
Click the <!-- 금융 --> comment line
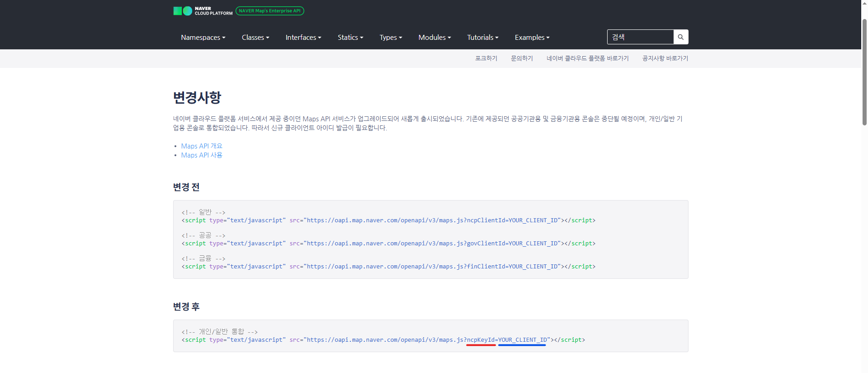203,258
